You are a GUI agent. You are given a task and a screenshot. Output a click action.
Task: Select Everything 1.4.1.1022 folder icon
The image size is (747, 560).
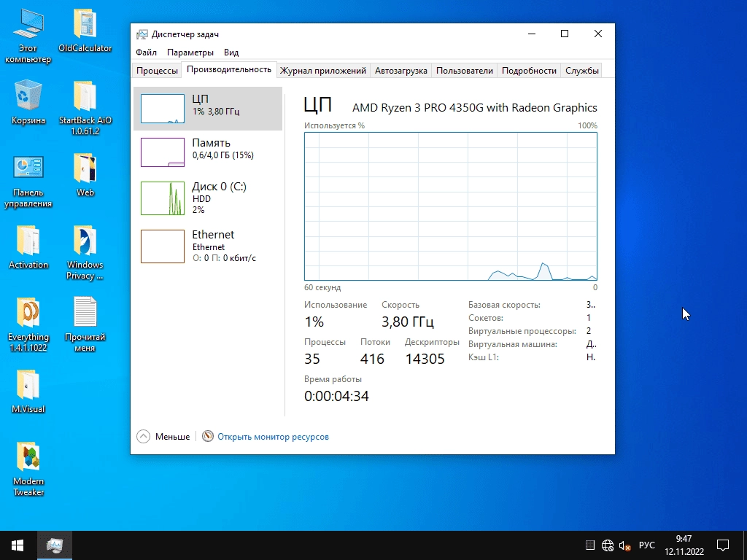pos(28,324)
